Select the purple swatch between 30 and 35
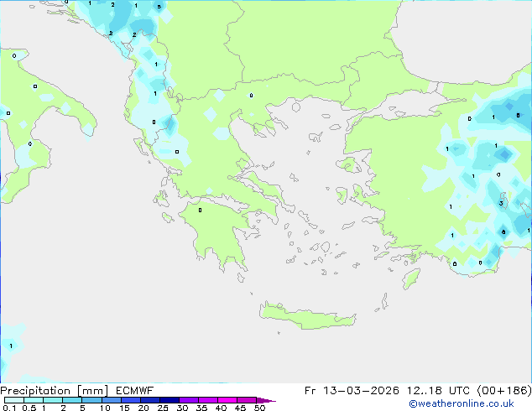532x411 pixels. click(191, 400)
